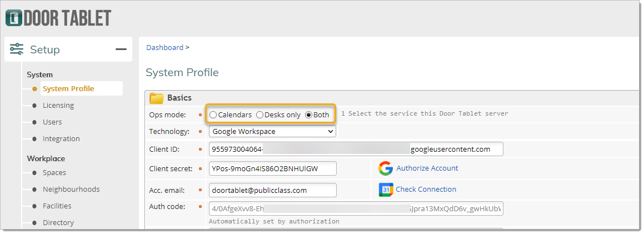Click the 'Select the service' hint text
The width and height of the screenshot is (644, 234).
[x=425, y=113]
